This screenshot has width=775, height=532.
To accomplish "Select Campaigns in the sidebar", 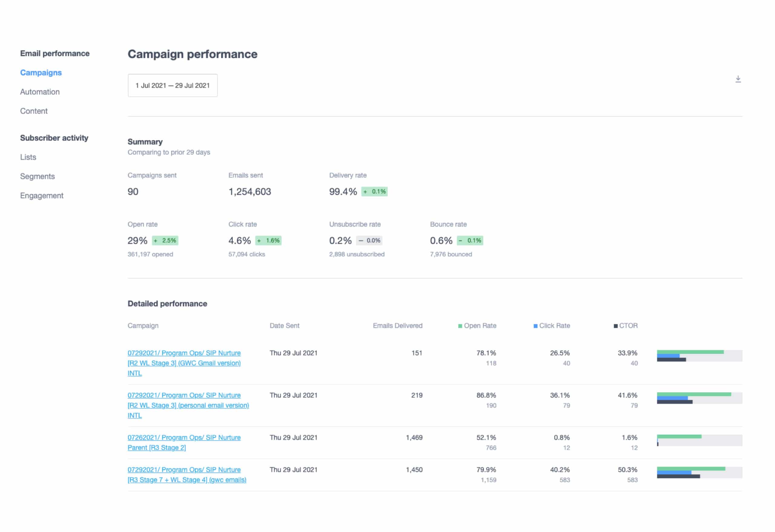I will [x=41, y=72].
